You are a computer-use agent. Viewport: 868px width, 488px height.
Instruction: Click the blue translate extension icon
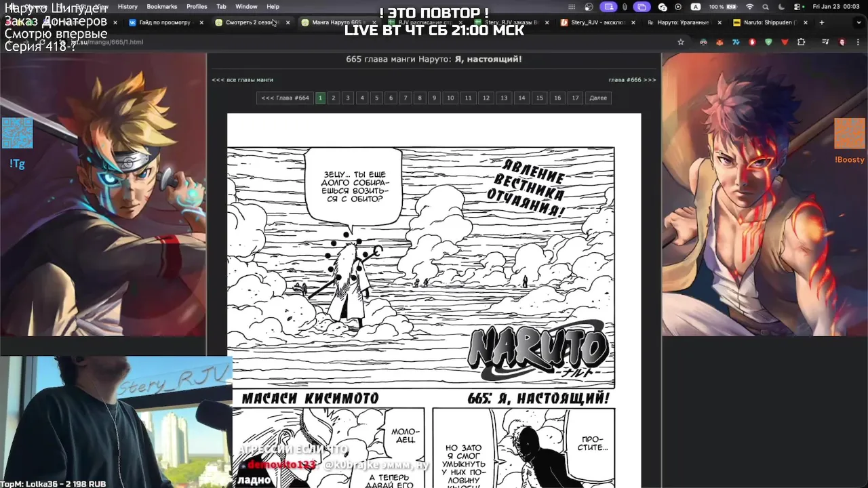(x=736, y=42)
